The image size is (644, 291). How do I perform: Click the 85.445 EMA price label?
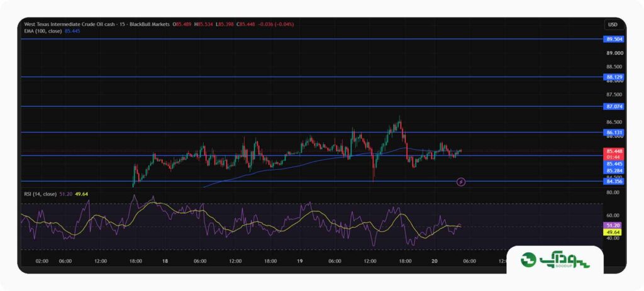(x=614, y=164)
